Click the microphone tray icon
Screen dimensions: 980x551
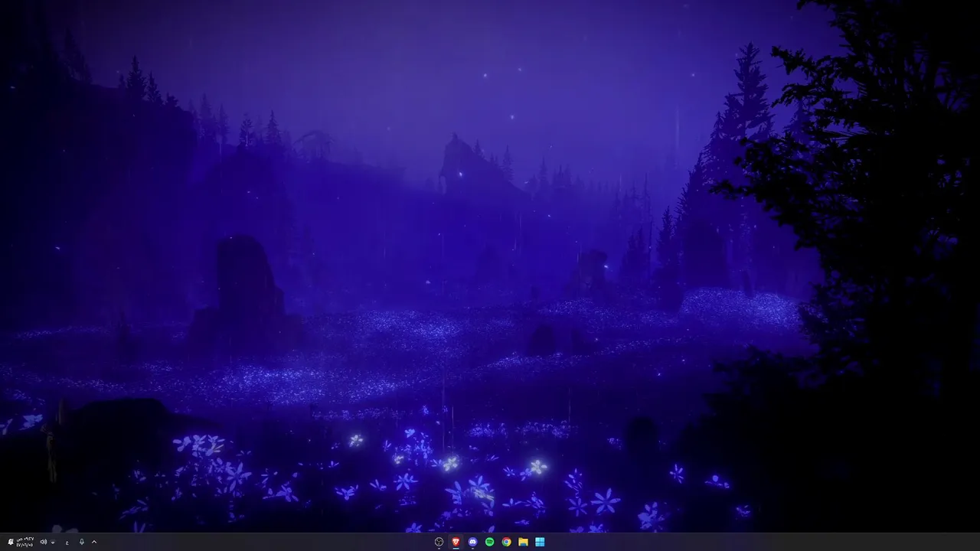[x=82, y=542]
